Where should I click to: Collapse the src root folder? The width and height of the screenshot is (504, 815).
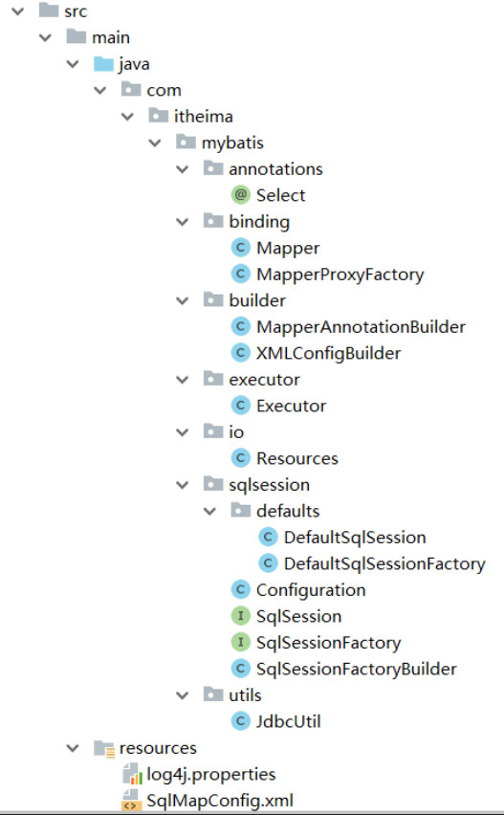[x=18, y=11]
